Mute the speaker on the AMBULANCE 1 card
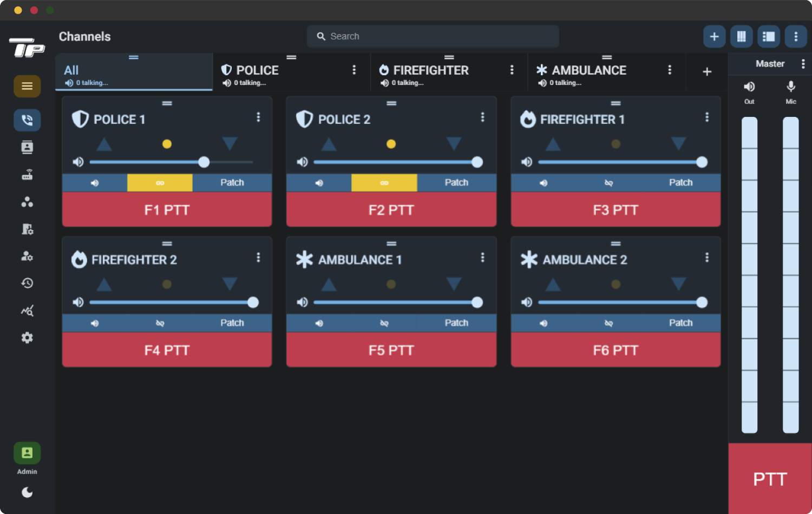 point(319,323)
